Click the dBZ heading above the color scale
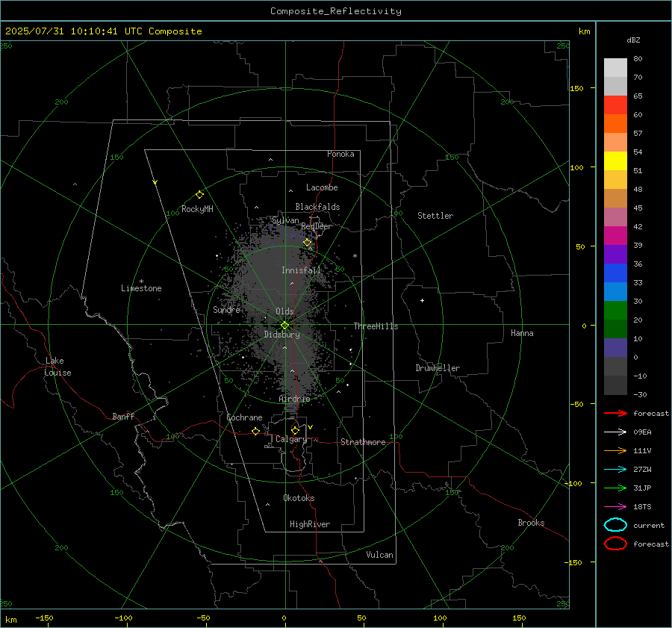The width and height of the screenshot is (672, 628). tap(633, 40)
